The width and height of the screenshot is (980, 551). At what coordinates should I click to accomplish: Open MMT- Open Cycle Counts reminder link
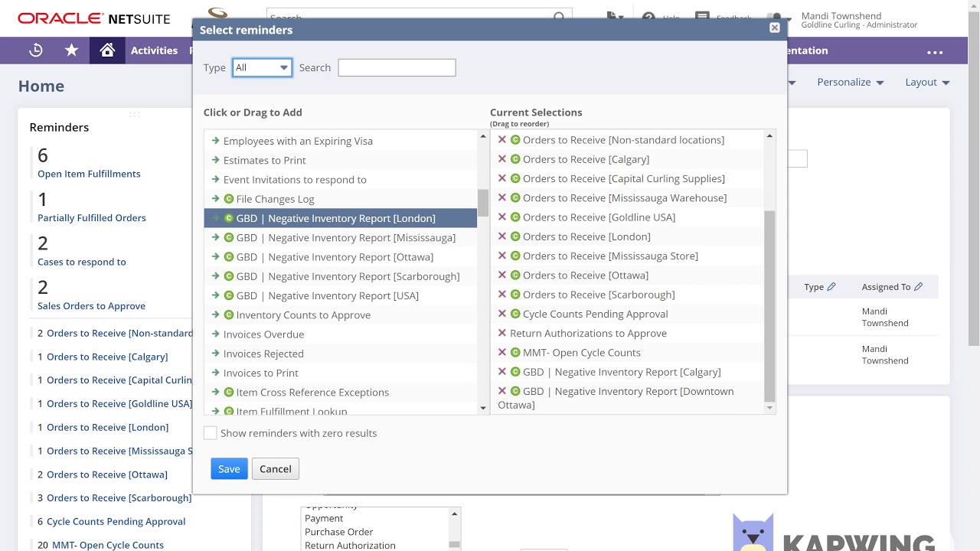click(108, 545)
